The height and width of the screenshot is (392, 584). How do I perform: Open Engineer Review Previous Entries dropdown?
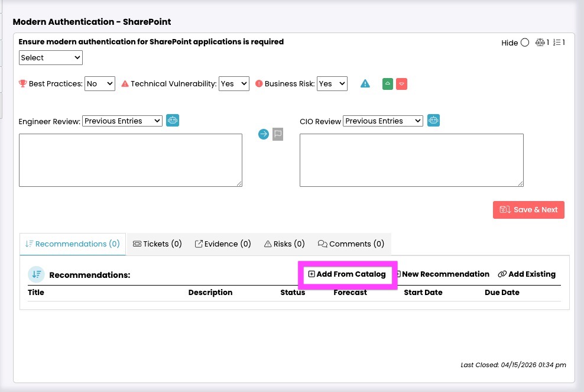tap(122, 121)
